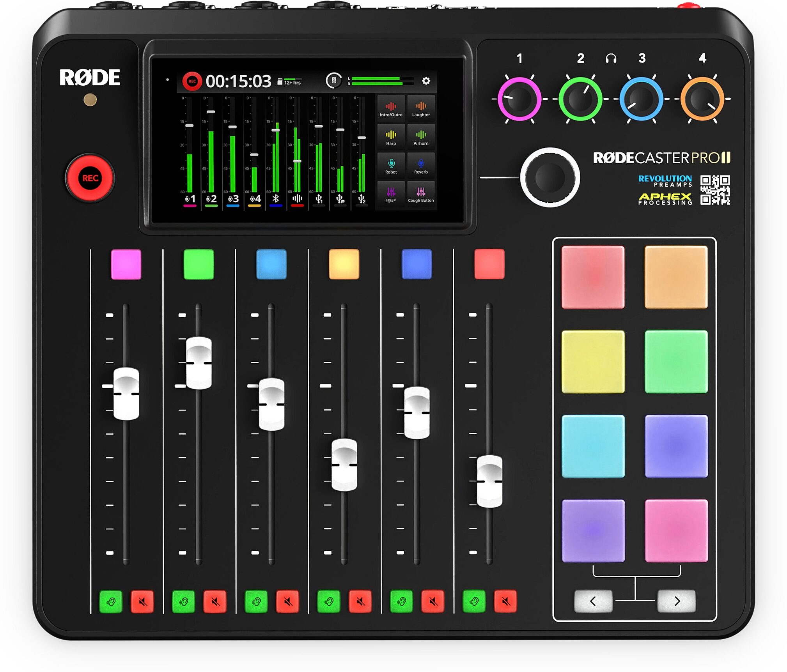
Task: Toggle the green listen button under the fourth fader
Action: [x=329, y=602]
